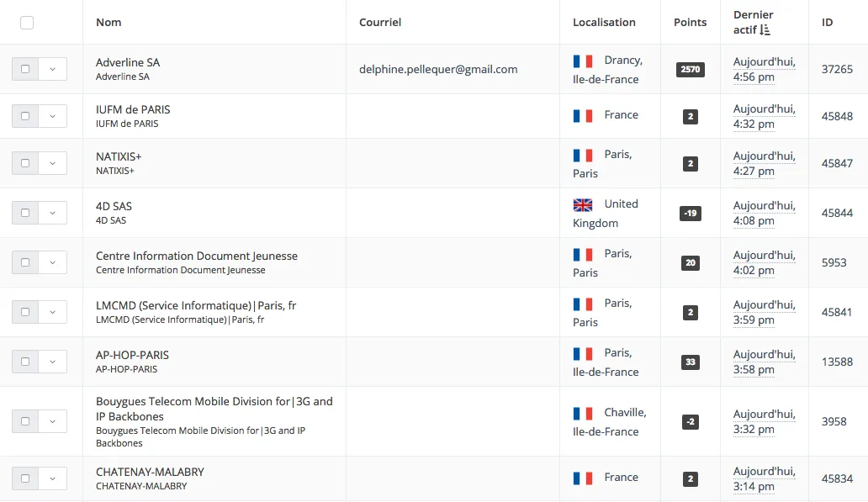
Task: Click the 2570 points badge
Action: [x=691, y=69]
